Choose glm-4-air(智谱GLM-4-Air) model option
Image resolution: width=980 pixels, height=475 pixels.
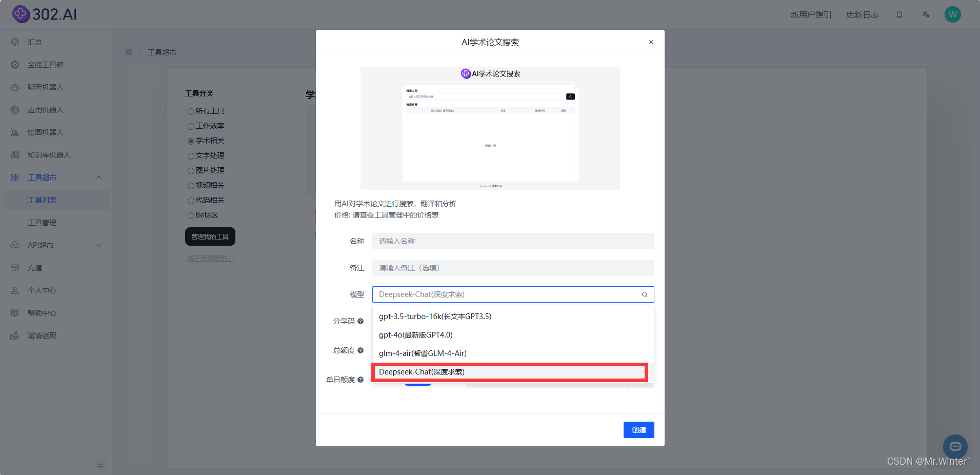click(x=513, y=353)
